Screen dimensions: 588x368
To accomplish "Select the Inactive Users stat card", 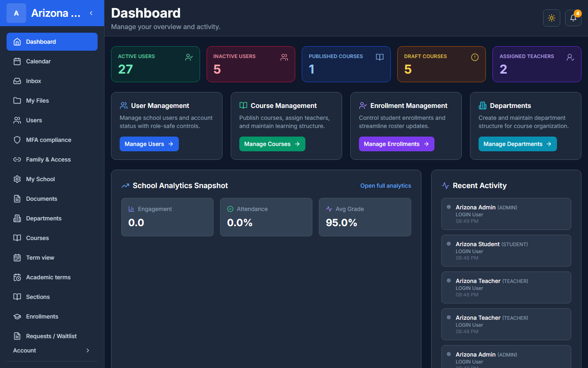I will coord(251,64).
